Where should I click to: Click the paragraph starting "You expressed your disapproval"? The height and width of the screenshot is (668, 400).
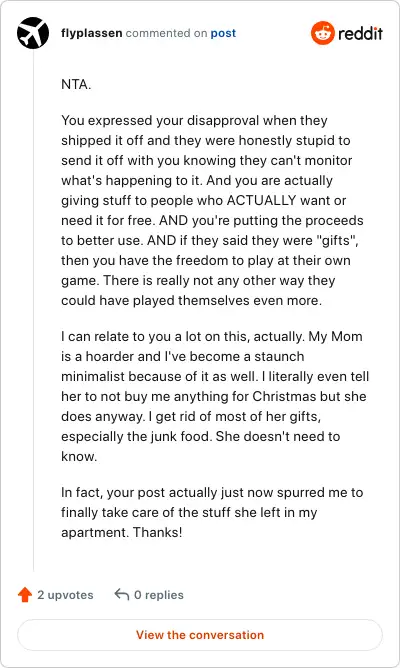point(212,210)
